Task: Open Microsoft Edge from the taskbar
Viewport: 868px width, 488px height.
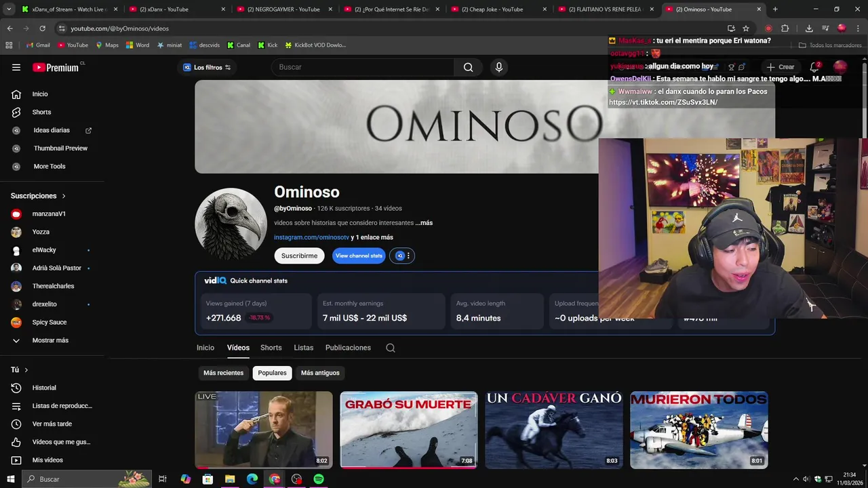Action: (x=252, y=479)
